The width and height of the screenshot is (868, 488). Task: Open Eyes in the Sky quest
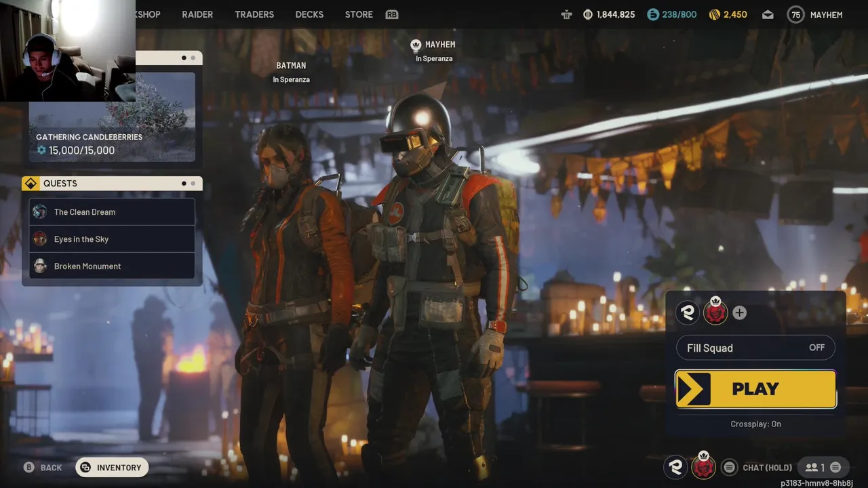pos(112,239)
